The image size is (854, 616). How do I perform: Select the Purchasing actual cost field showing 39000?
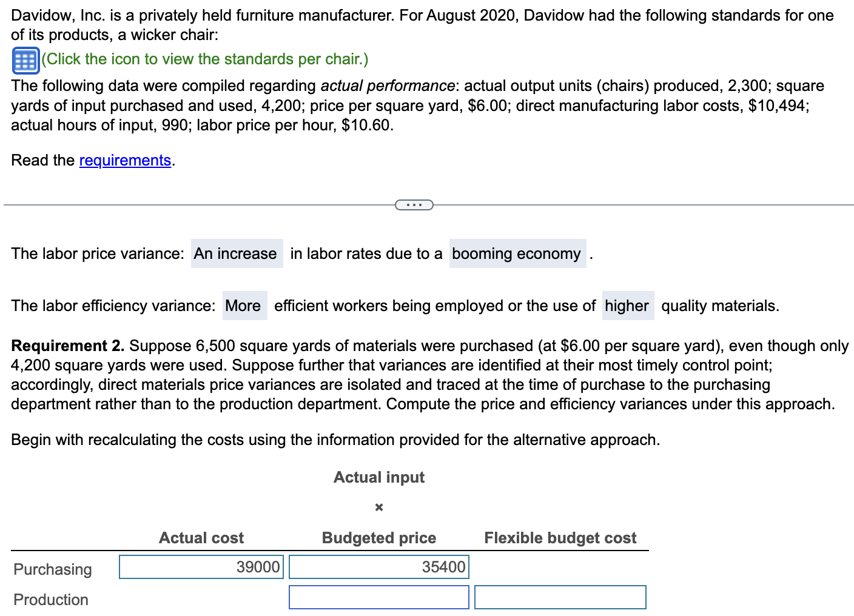point(201,566)
